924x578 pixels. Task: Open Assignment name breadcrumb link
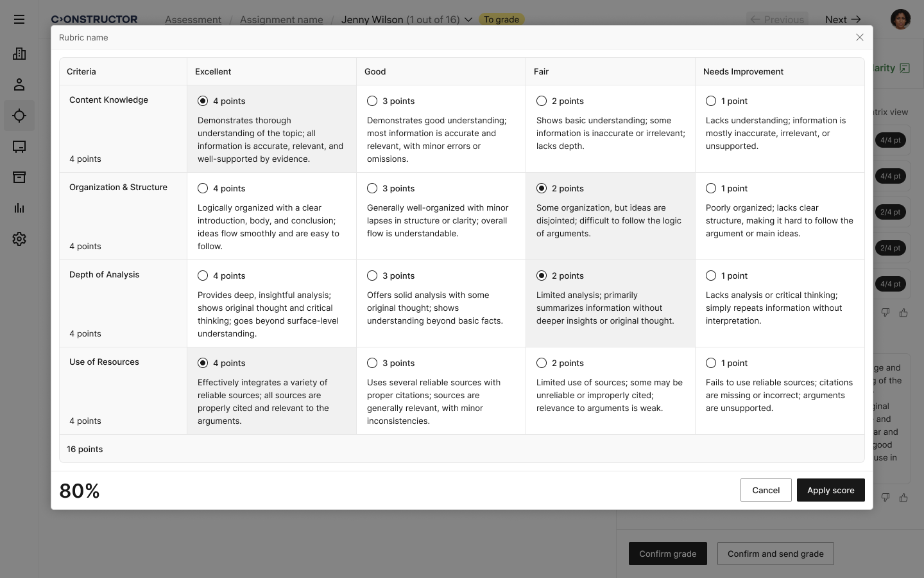click(x=281, y=20)
